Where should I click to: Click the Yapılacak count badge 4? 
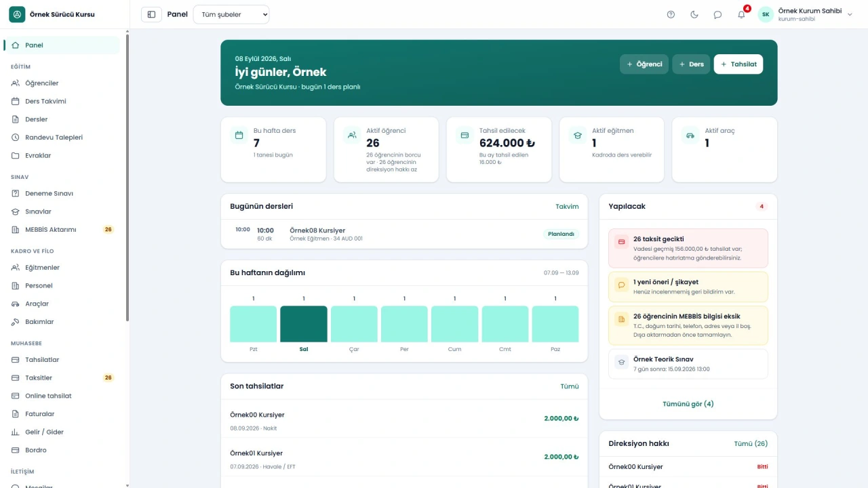click(x=762, y=207)
